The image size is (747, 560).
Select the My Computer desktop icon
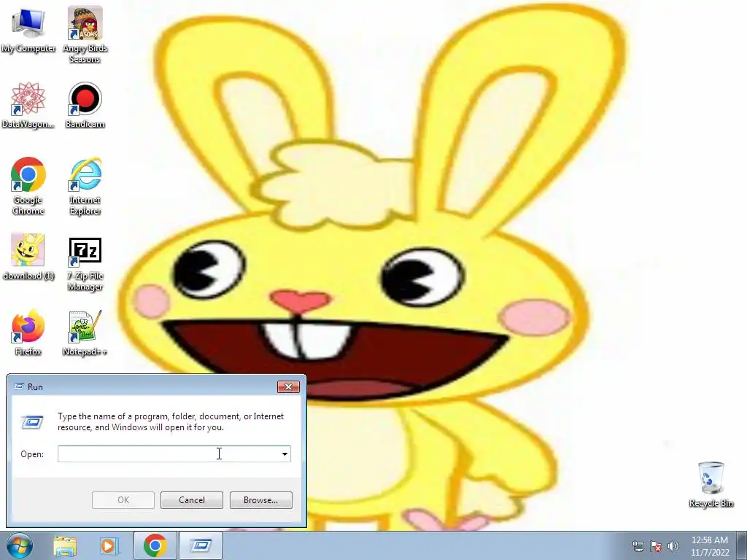pyautogui.click(x=28, y=30)
